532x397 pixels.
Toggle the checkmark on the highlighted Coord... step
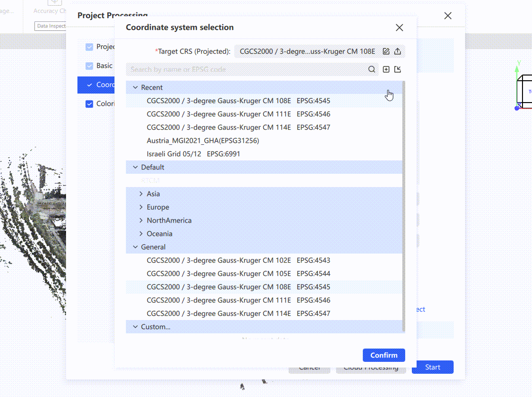(89, 85)
